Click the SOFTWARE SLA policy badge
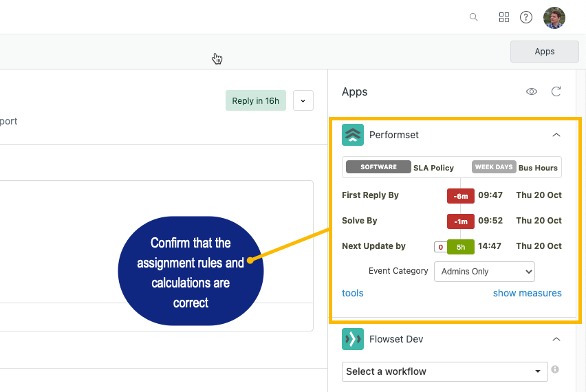This screenshot has height=392, width=586. [x=378, y=167]
